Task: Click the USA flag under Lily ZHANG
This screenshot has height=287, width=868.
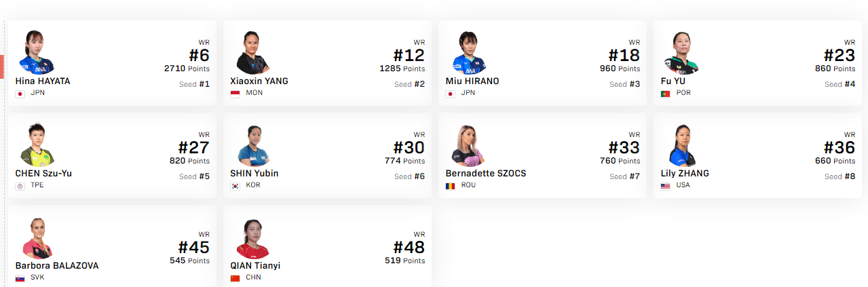Action: point(666,186)
